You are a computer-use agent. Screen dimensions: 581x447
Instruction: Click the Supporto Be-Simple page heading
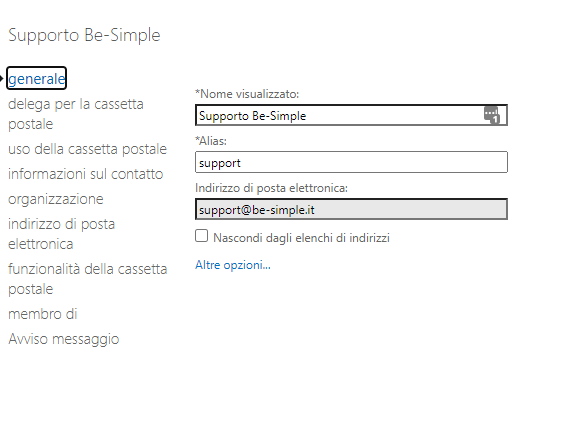[84, 36]
